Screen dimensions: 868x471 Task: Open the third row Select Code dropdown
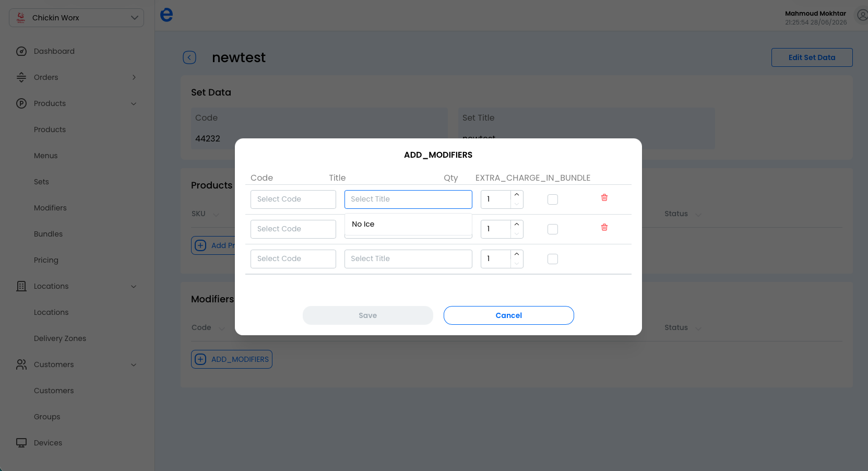click(x=293, y=259)
